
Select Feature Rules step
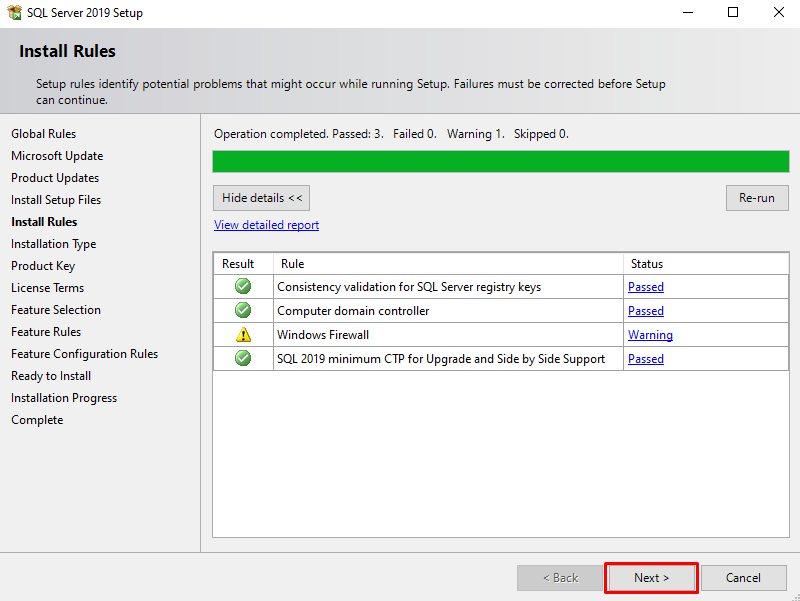[x=46, y=332]
